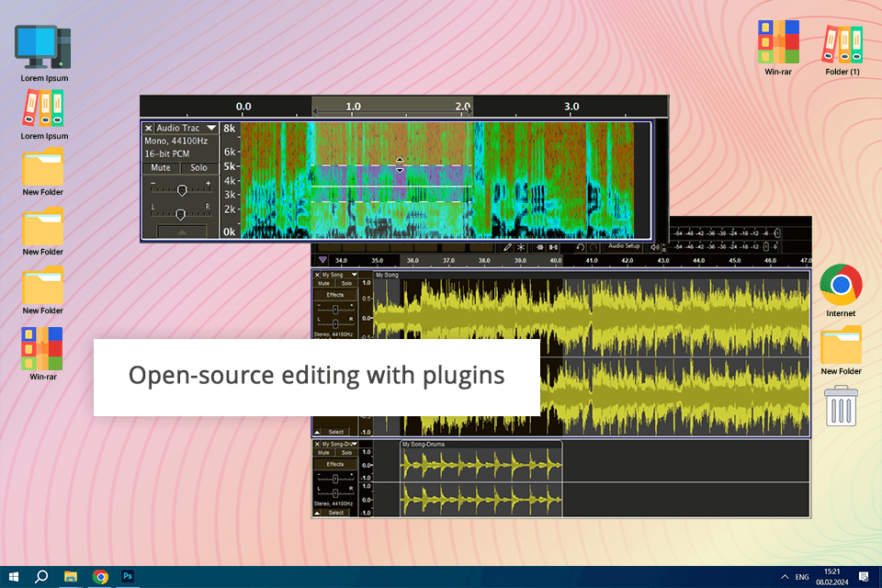Viewport: 882px width, 588px height.
Task: Click playback level meter slider knob
Action: pyautogui.click(x=765, y=246)
